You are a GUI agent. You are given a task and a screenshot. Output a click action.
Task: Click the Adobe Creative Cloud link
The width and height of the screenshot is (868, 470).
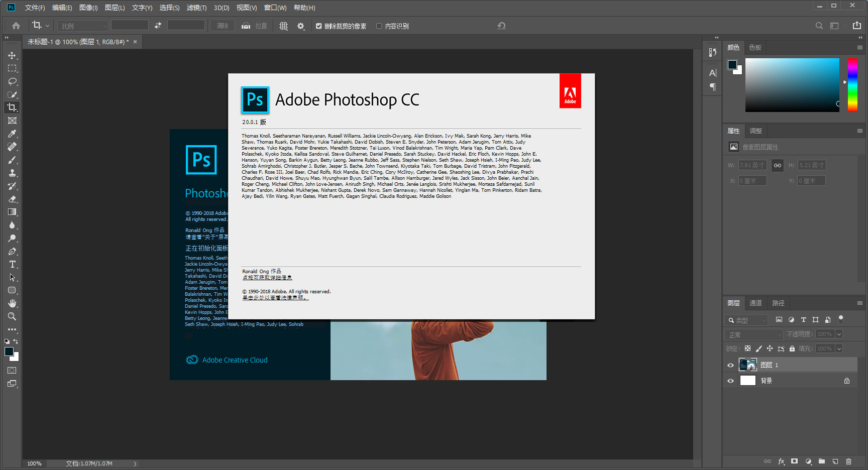click(x=234, y=360)
